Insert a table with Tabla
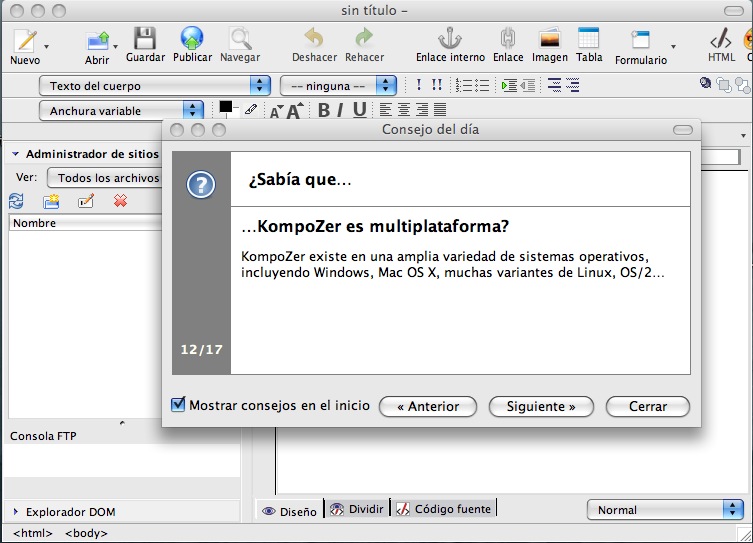 589,45
